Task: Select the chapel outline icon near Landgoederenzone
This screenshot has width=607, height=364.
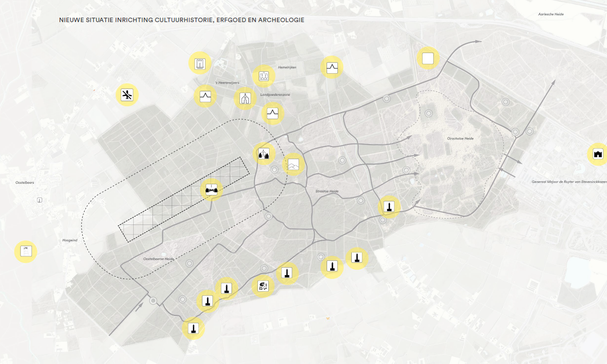Action: [x=245, y=99]
